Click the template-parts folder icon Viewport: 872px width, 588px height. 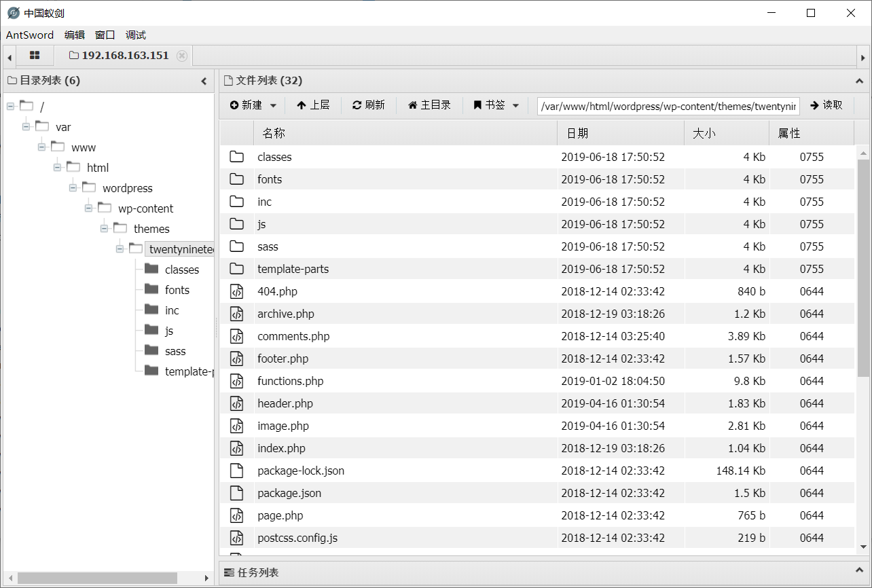(x=236, y=269)
